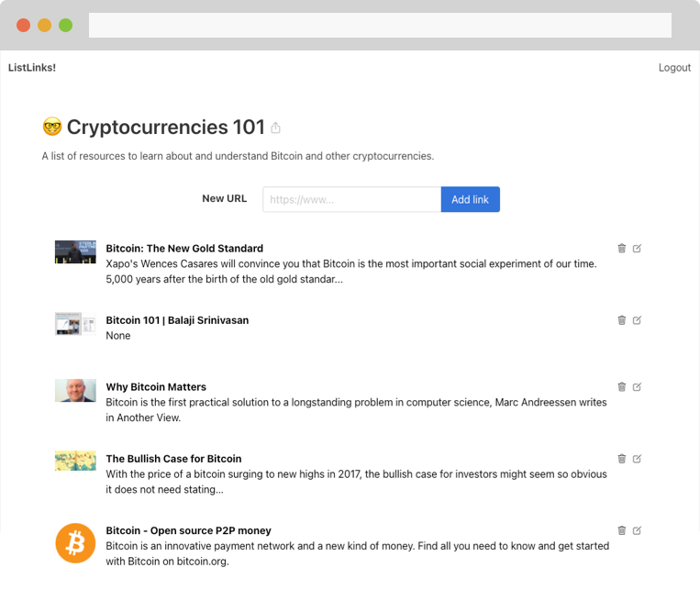Edit the Why Bitcoin Matters entry
This screenshot has height=601, width=700.
[x=638, y=387]
